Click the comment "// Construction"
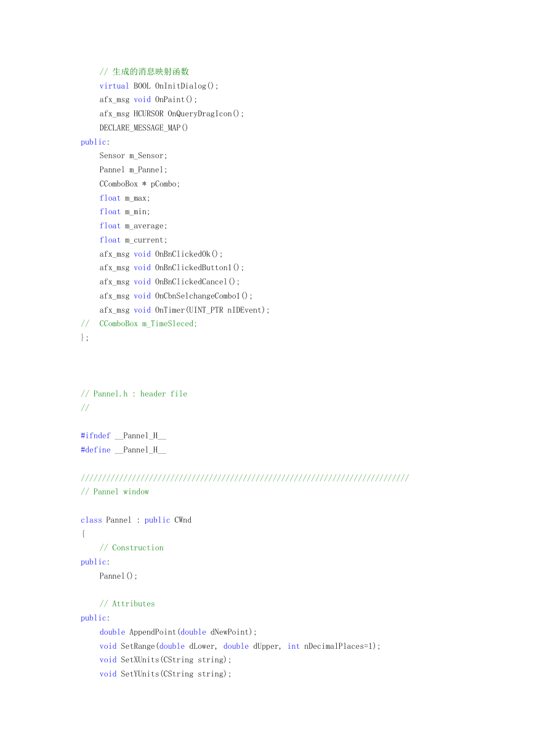 coord(132,548)
